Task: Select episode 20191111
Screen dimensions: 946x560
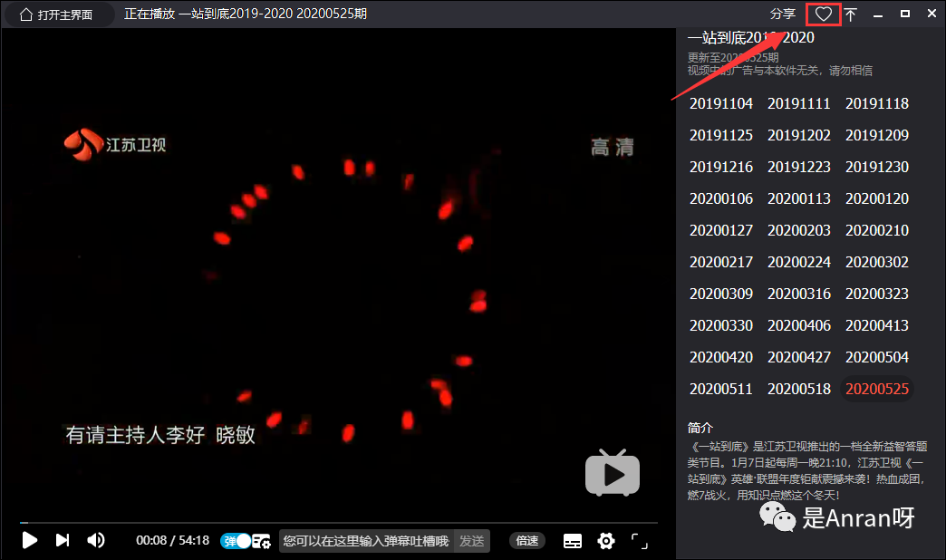Action: 799,104
